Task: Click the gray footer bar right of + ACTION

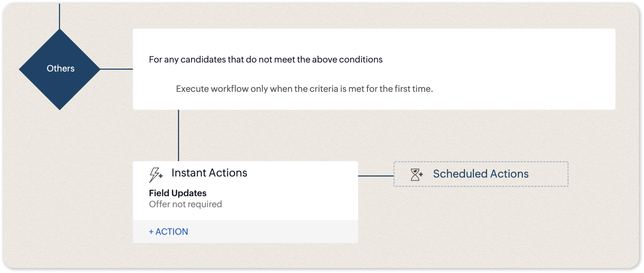Action: tap(275, 232)
